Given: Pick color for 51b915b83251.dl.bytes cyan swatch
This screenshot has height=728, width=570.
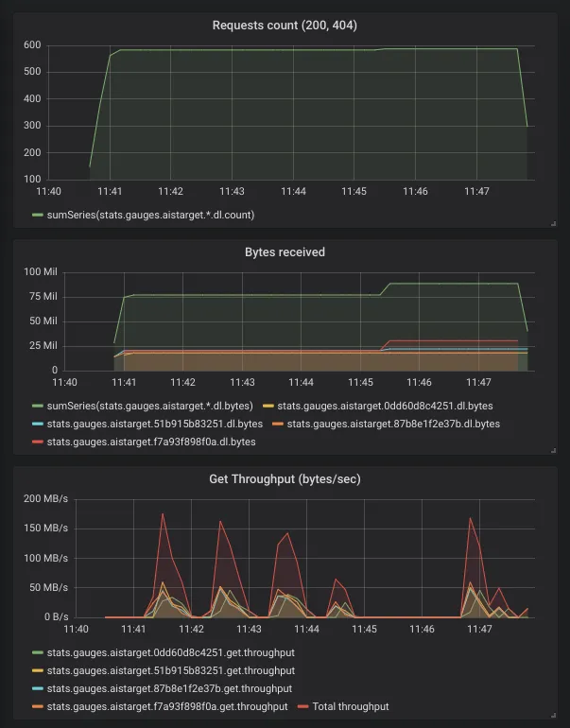Looking at the screenshot, I should pos(38,424).
